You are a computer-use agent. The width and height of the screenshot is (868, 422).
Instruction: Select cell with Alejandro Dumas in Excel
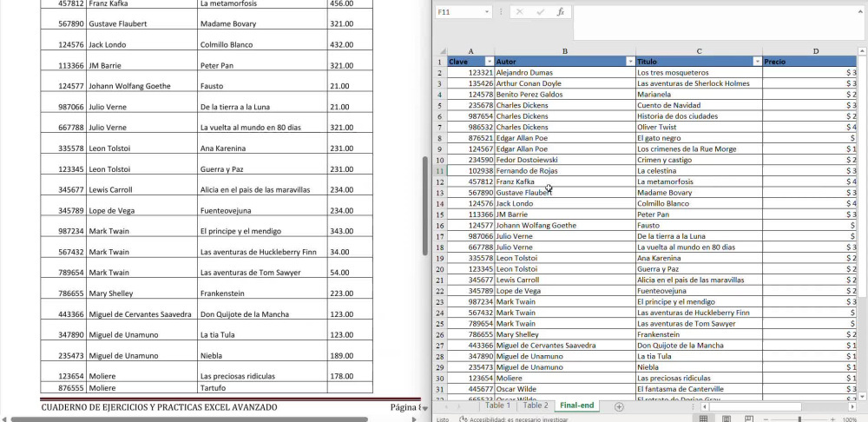(565, 73)
